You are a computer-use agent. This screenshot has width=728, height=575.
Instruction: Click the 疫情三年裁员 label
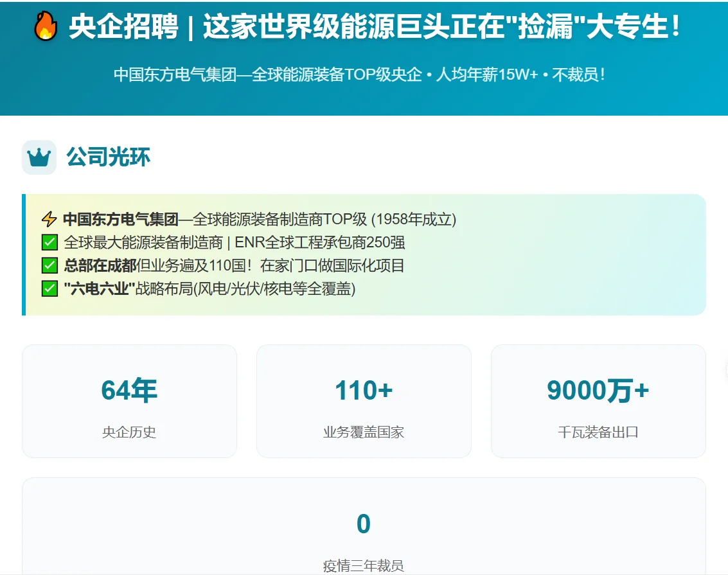(x=364, y=566)
